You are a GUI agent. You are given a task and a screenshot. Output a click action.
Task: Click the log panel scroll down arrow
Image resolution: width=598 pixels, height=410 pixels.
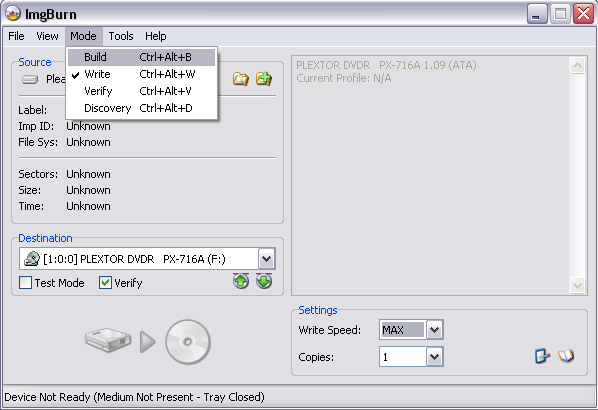577,285
